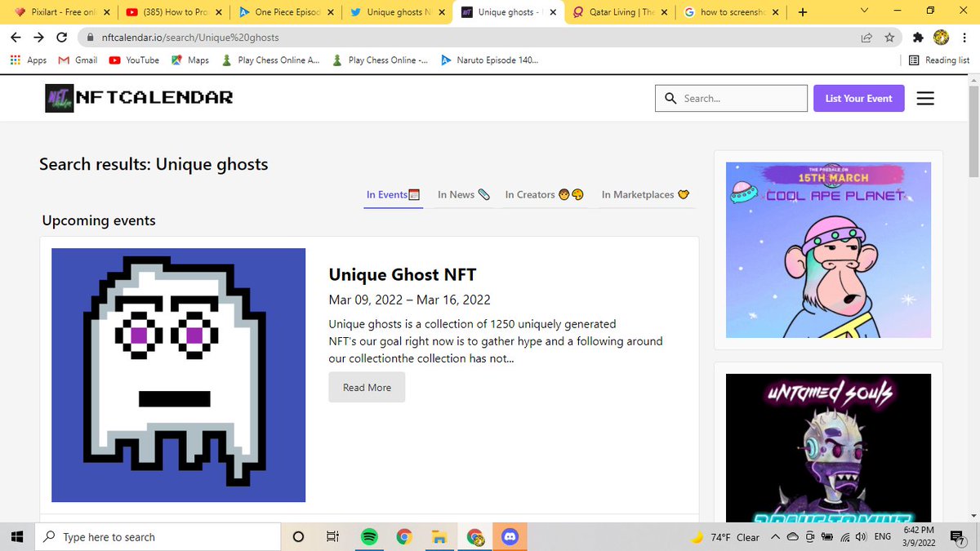Click Read More for Unique Ghost NFT
Screen dimensions: 980x551
pos(367,387)
